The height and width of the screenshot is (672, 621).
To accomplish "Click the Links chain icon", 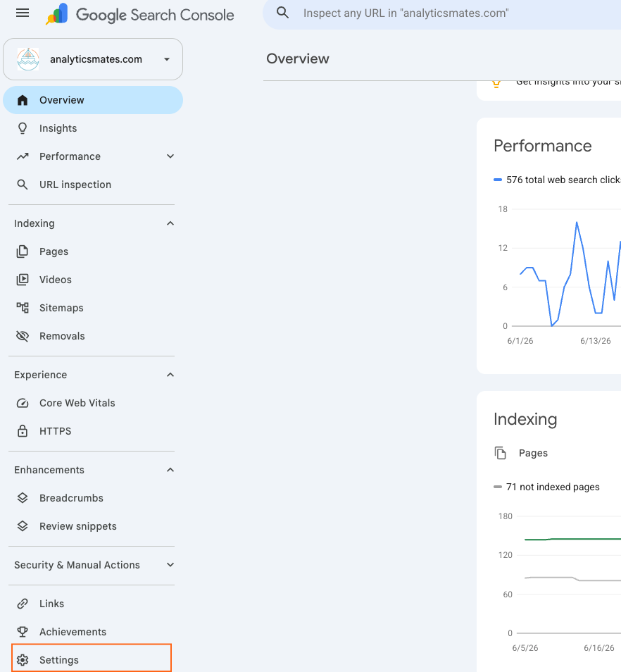I will pyautogui.click(x=23, y=604).
